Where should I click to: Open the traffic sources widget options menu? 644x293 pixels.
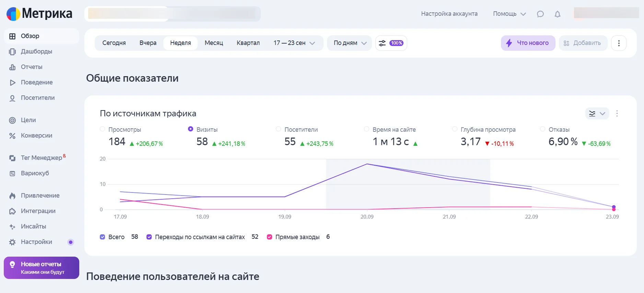(617, 114)
